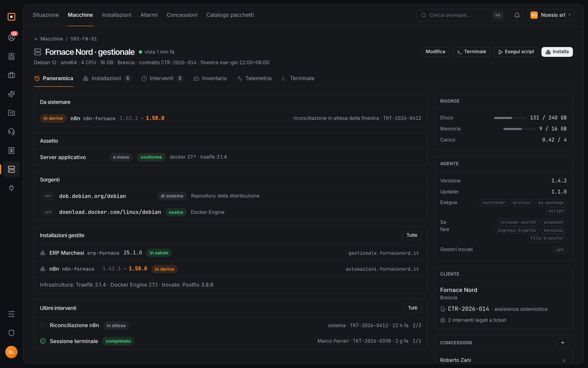Click the Terminale button in header actions
This screenshot has width=588, height=368.
pyautogui.click(x=471, y=52)
